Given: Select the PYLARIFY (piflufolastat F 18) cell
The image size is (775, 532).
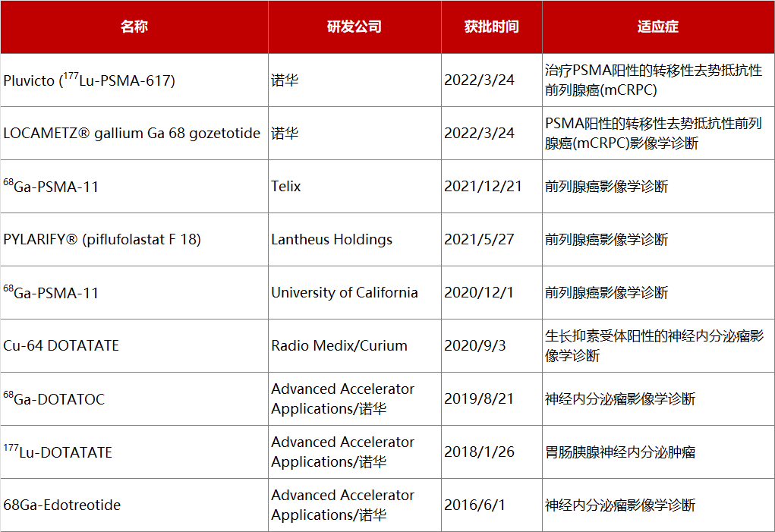Looking at the screenshot, I should 134,240.
